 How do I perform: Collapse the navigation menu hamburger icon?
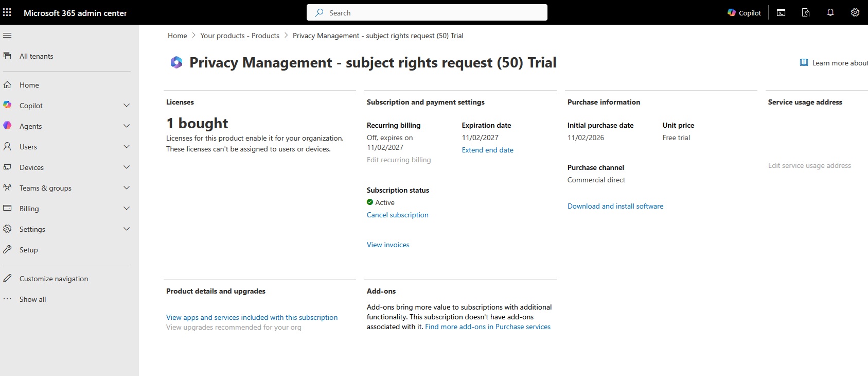(7, 36)
